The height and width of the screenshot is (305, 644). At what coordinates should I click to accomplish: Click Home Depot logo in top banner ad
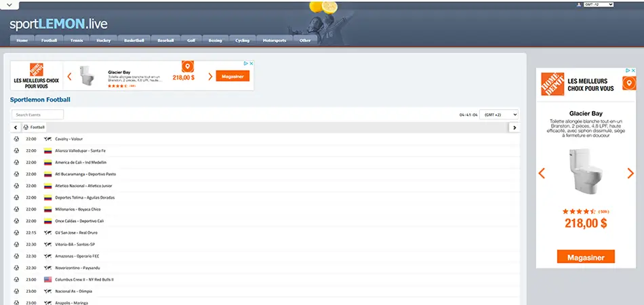pyautogui.click(x=37, y=69)
